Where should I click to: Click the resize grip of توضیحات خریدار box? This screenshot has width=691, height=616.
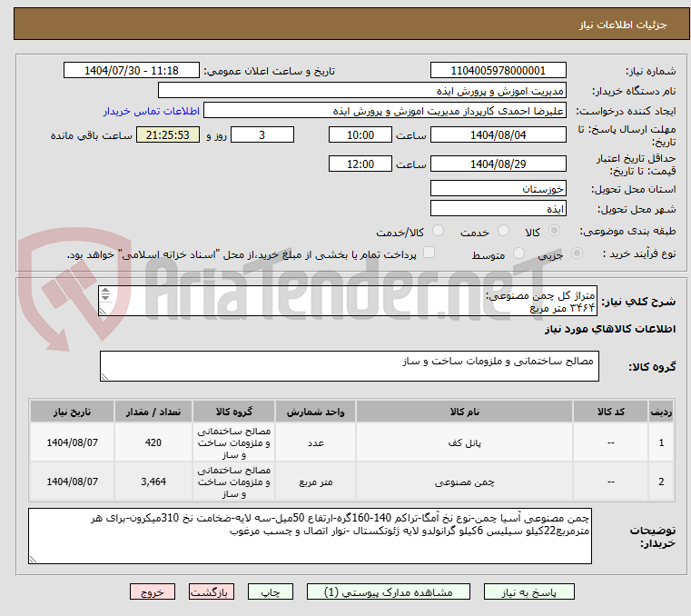pyautogui.click(x=33, y=559)
